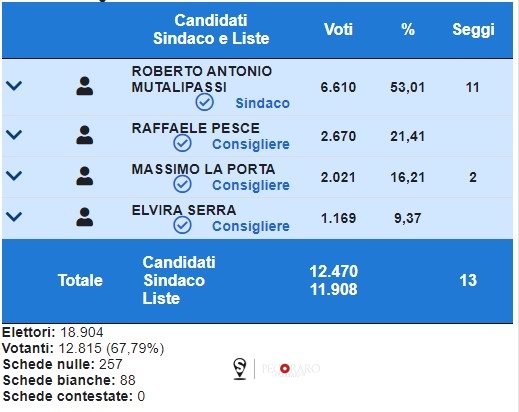Click the Voti column header
Image resolution: width=519 pixels, height=412 pixels.
338,29
